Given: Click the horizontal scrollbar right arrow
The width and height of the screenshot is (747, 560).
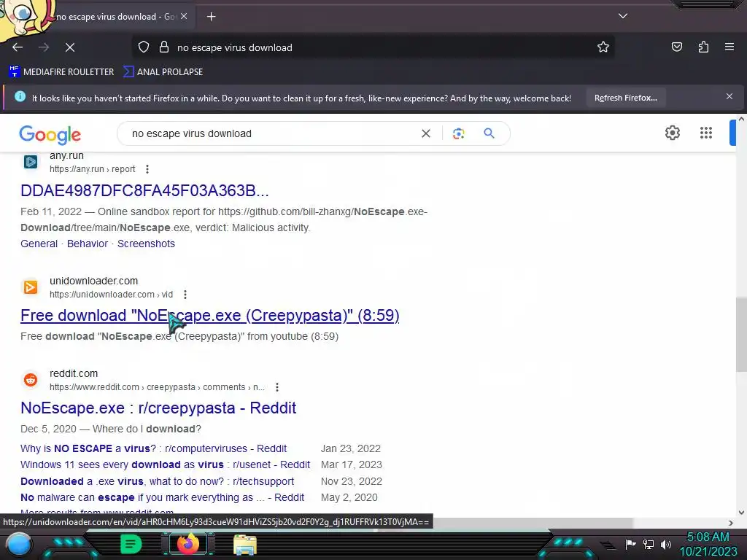Looking at the screenshot, I should [x=731, y=523].
